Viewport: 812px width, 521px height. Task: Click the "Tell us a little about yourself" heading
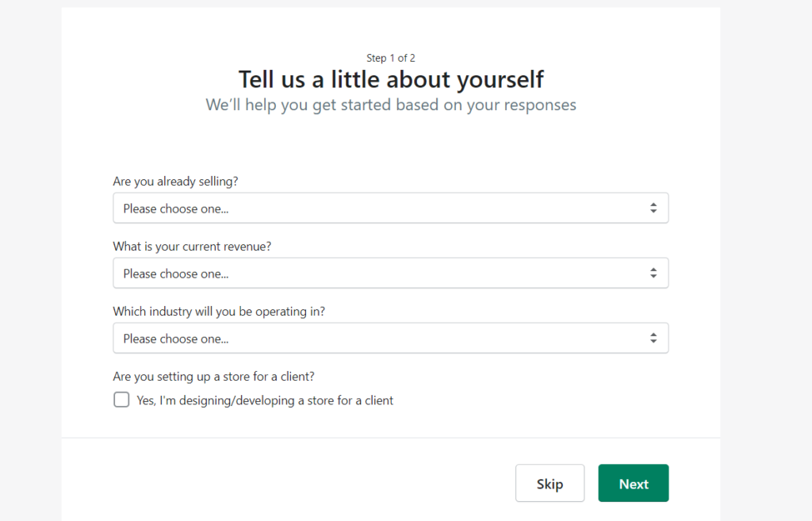[x=391, y=80]
